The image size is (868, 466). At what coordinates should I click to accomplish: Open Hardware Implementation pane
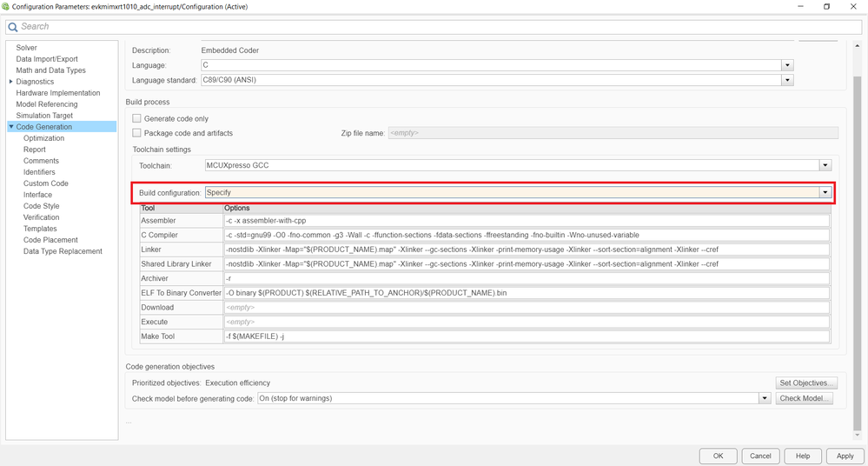pyautogui.click(x=58, y=93)
